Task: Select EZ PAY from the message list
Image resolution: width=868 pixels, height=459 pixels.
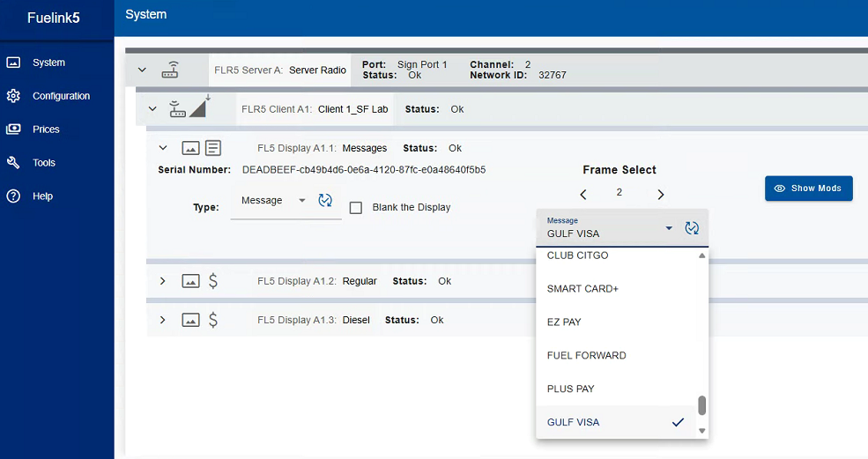Action: coord(564,322)
